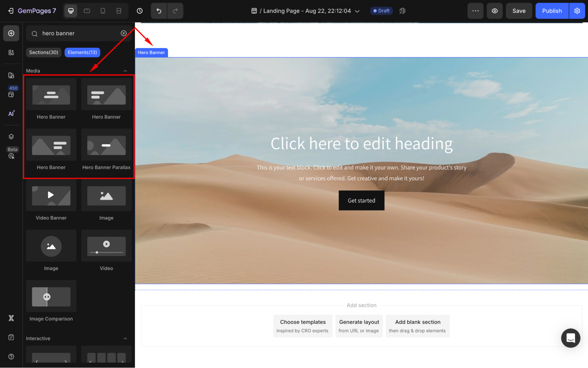Clear the hero banner search text
The width and height of the screenshot is (588, 368).
pyautogui.click(x=124, y=33)
